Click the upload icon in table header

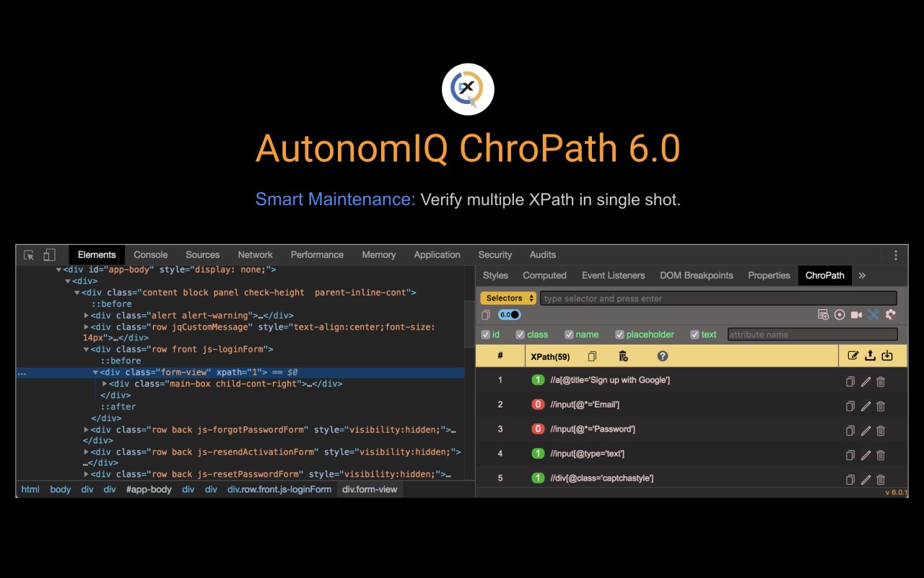[871, 355]
